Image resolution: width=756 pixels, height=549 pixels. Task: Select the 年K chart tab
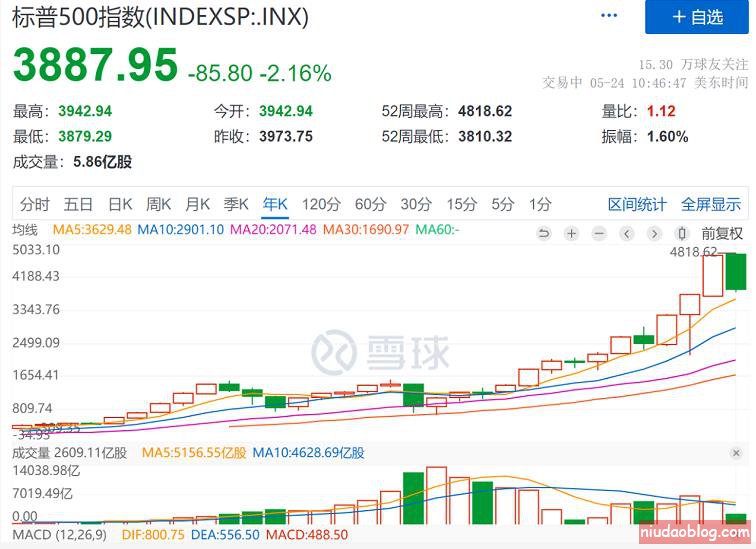(275, 204)
